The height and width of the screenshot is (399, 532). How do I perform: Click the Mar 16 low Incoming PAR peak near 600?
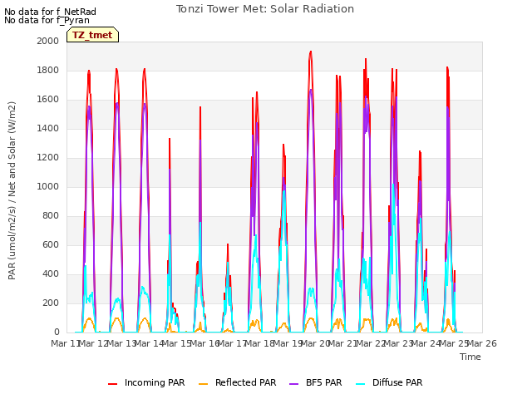point(228,244)
